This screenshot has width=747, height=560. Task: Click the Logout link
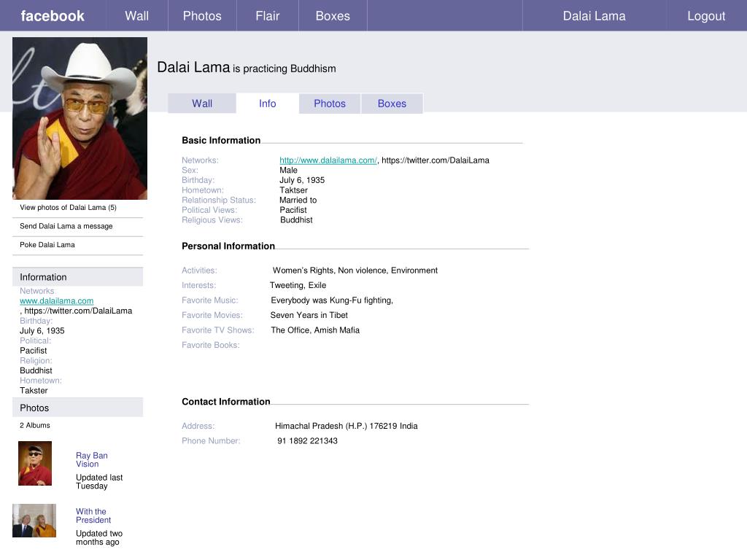point(706,16)
